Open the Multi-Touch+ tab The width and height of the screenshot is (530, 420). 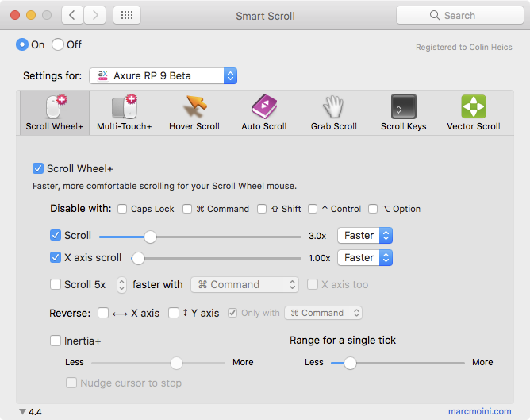click(x=124, y=113)
